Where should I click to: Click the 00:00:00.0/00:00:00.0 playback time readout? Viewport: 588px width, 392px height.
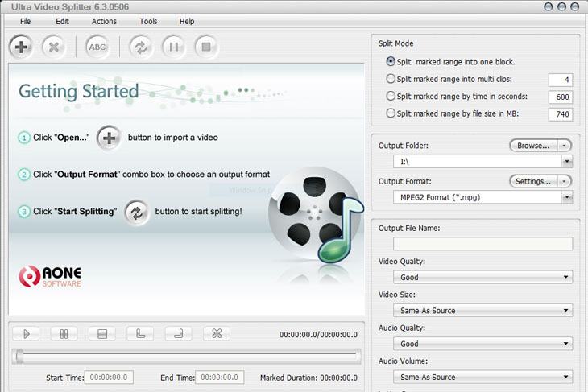(318, 335)
